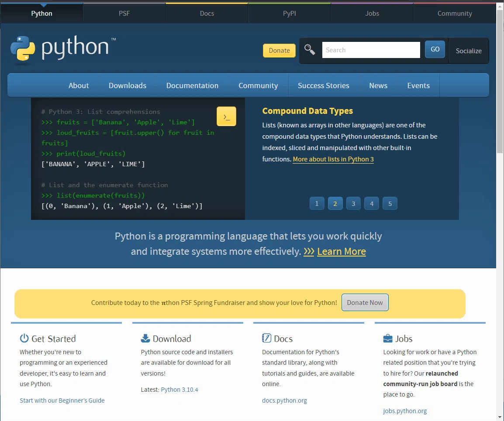504x421 pixels.
Task: Click the Download arrow icon
Action: [145, 338]
